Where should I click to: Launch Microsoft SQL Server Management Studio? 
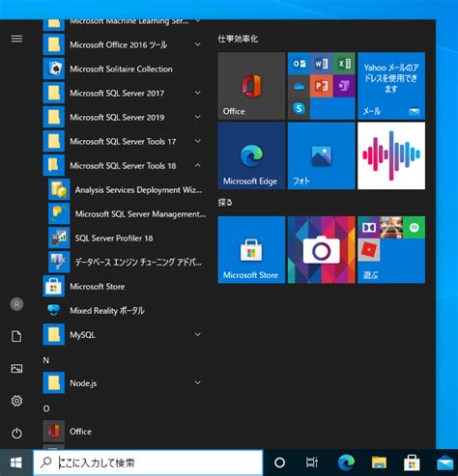pyautogui.click(x=127, y=214)
